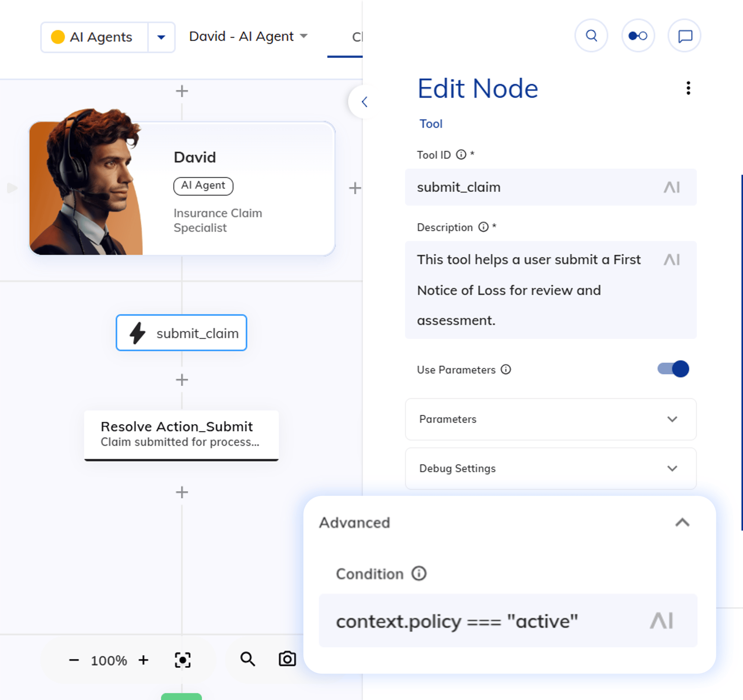This screenshot has width=743, height=700.
Task: Click the screenshot camera icon
Action: pos(287,659)
